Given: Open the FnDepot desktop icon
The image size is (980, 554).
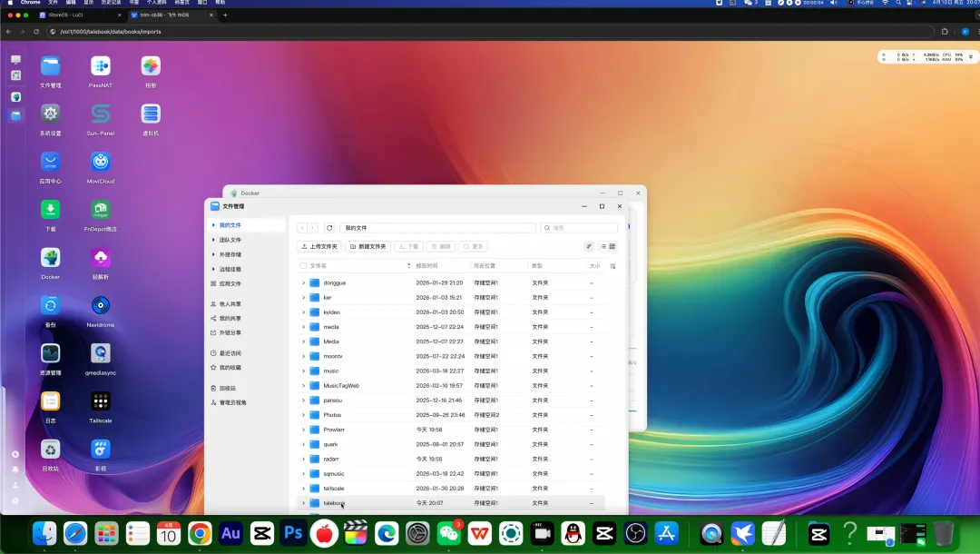Looking at the screenshot, I should point(101,210).
